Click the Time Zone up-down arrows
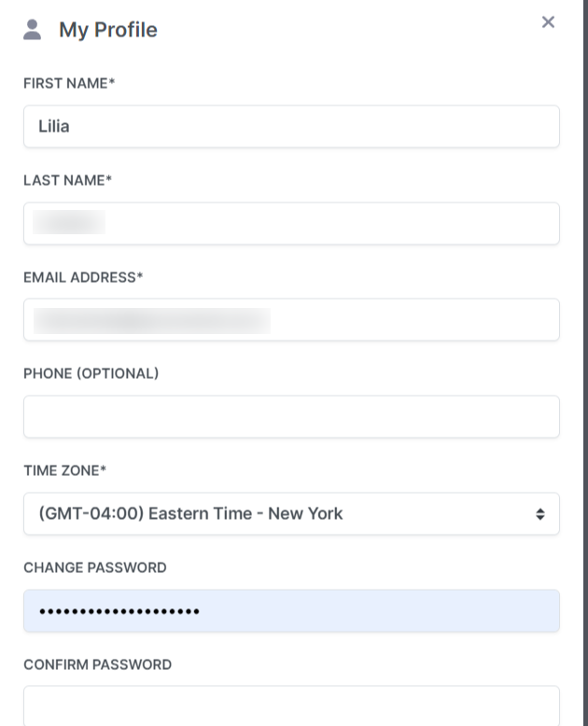Image resolution: width=588 pixels, height=726 pixels. pyautogui.click(x=539, y=514)
